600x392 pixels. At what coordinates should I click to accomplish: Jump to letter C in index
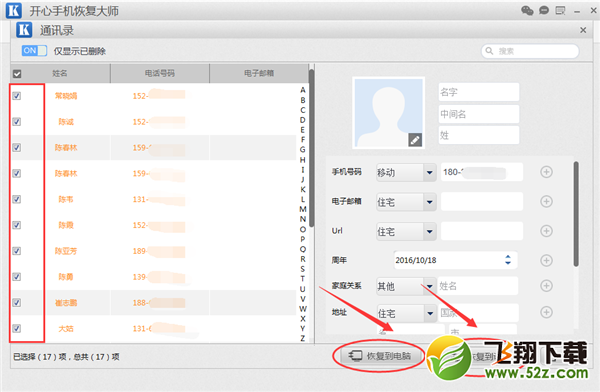pos(303,110)
